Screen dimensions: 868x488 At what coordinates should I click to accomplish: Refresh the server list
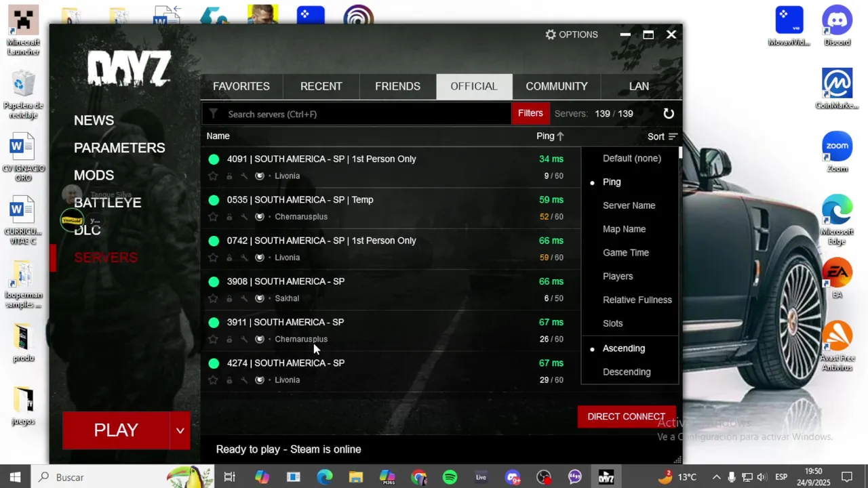pyautogui.click(x=669, y=114)
